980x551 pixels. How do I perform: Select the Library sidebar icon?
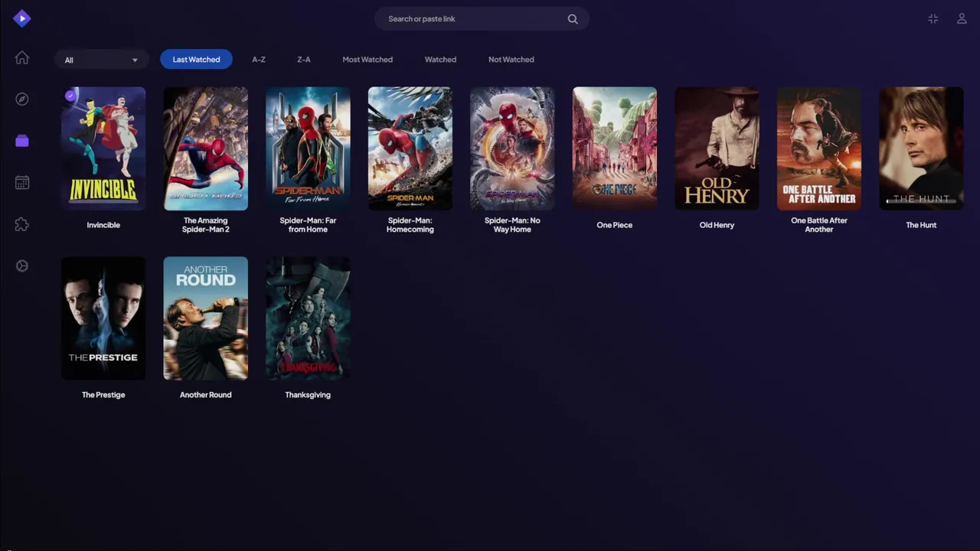coord(22,141)
